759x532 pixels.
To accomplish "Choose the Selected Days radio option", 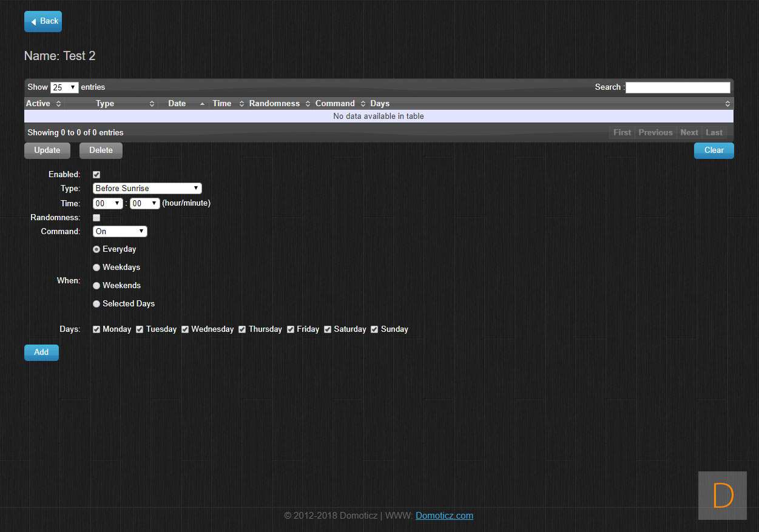I will [96, 304].
